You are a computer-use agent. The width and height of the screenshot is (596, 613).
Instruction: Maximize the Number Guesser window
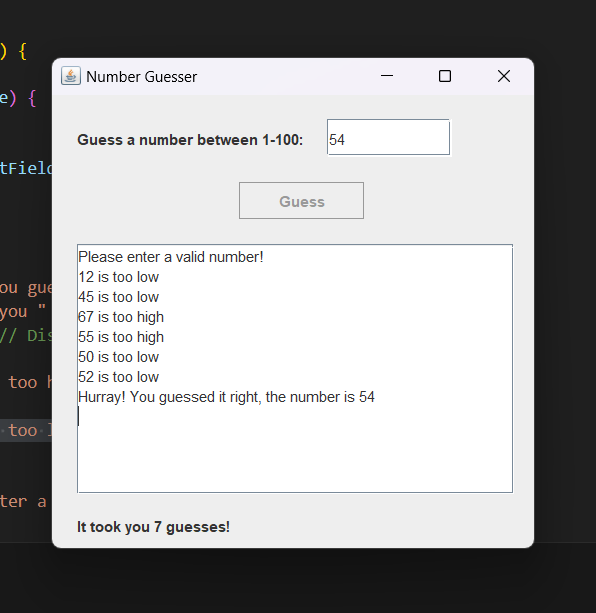(445, 76)
